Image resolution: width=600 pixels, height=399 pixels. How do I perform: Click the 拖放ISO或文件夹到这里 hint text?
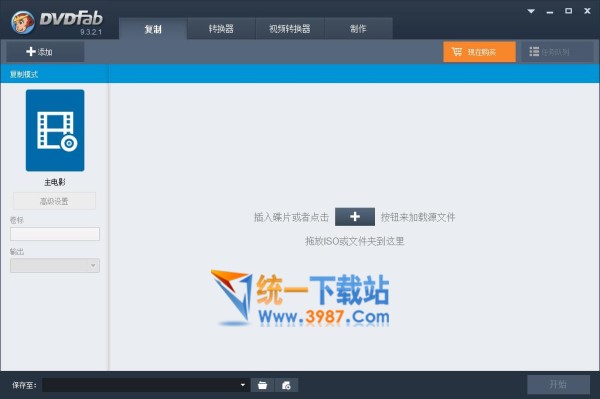[x=354, y=241]
